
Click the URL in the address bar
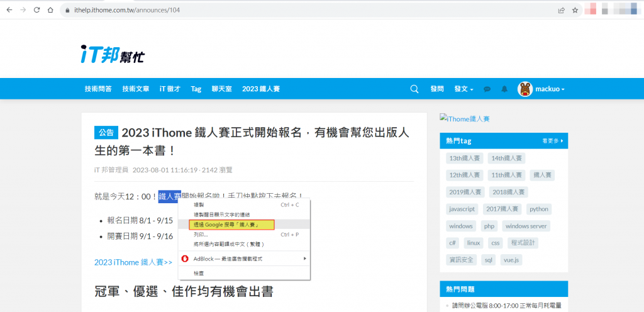pyautogui.click(x=127, y=10)
